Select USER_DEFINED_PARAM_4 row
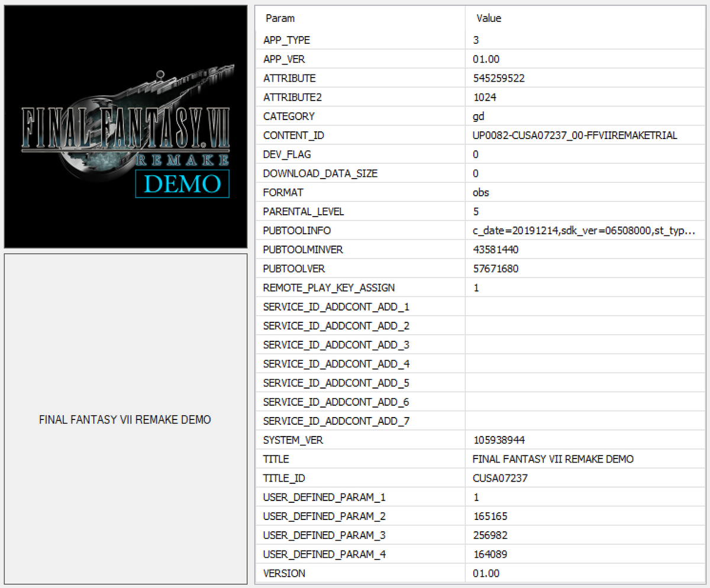The width and height of the screenshot is (710, 588). point(480,554)
